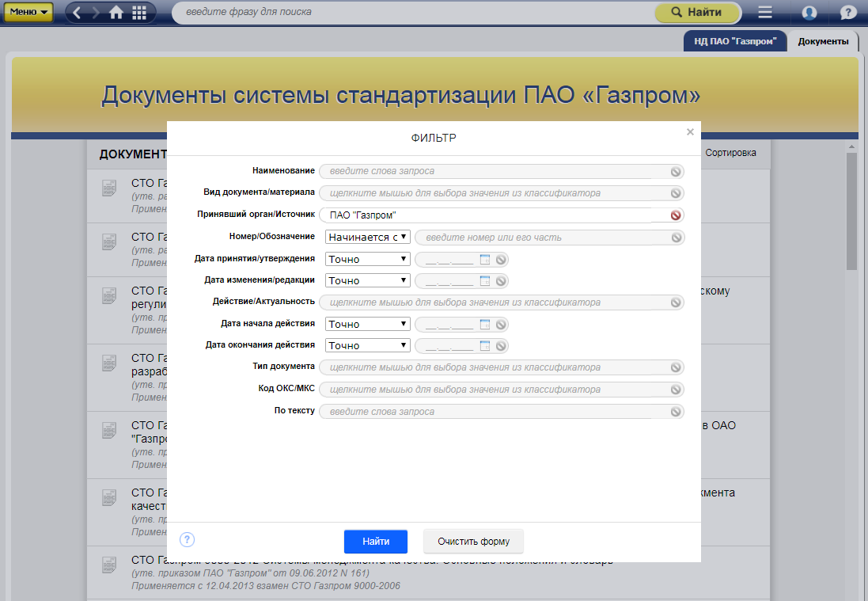Clear the 'Принявший орган/Источник' field with red icon
The height and width of the screenshot is (601, 868).
tap(676, 215)
